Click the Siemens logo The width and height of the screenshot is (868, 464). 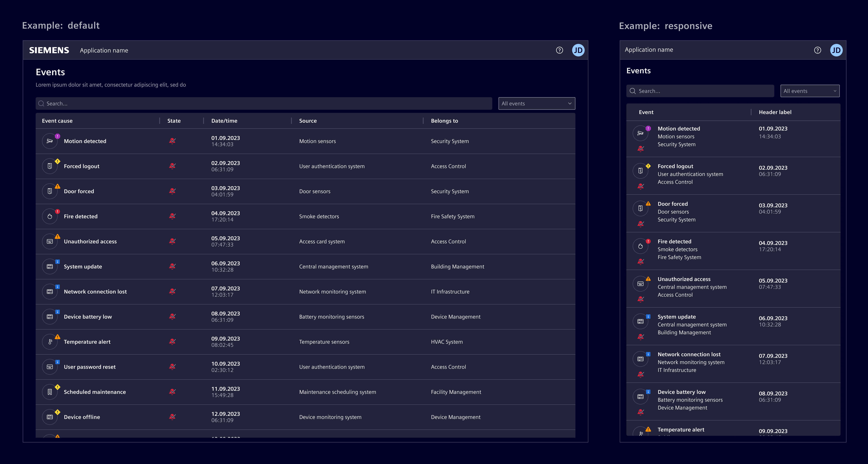click(49, 50)
